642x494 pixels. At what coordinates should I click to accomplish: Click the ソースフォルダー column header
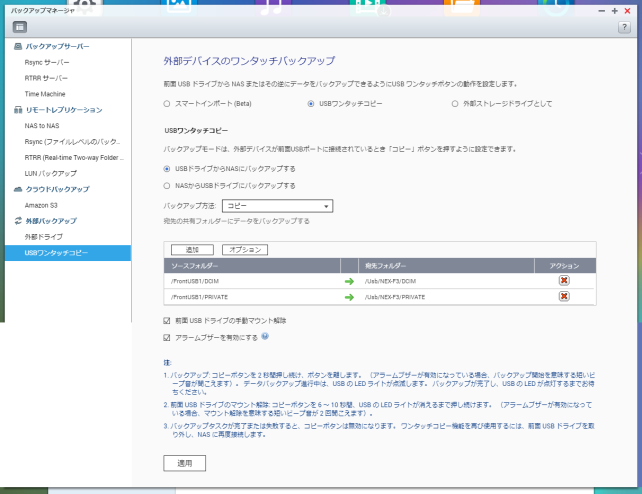tap(252, 266)
